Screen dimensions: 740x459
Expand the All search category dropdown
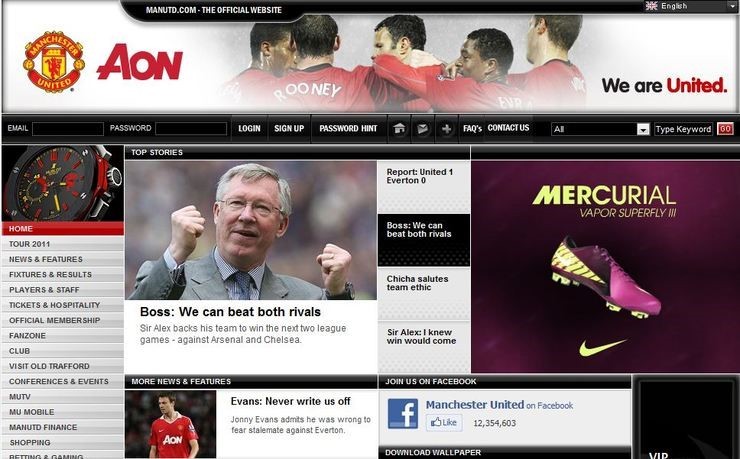point(643,129)
